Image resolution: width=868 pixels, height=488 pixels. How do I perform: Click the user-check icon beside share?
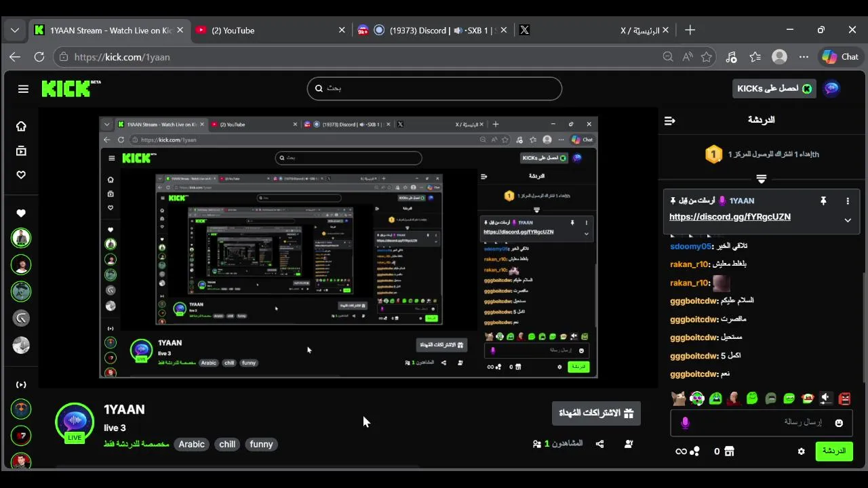[629, 444]
